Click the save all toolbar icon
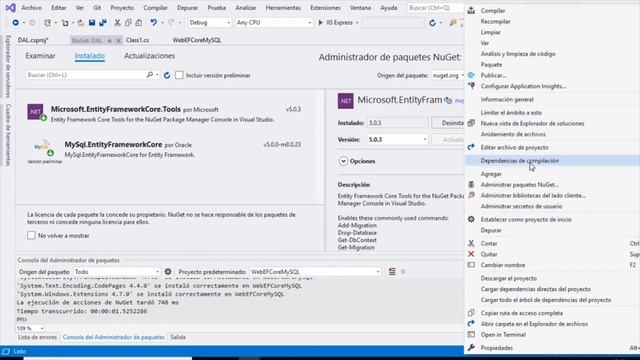640x360 pixels. tap(103, 23)
